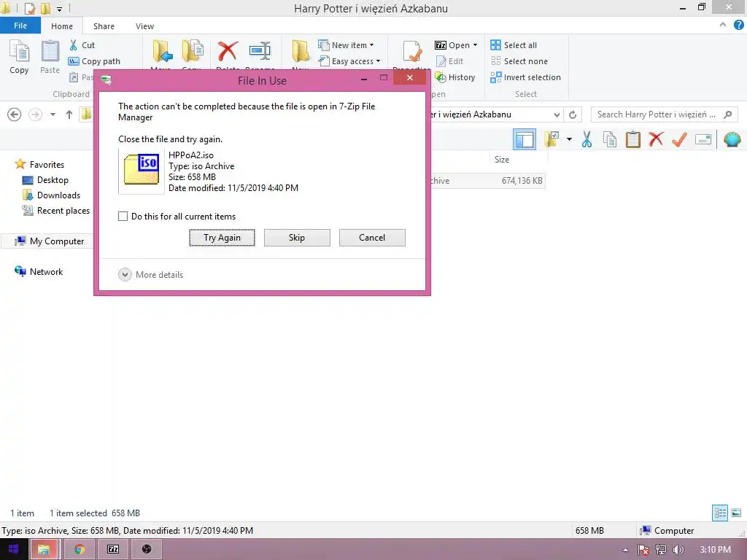This screenshot has width=747, height=560.
Task: Show hidden tray icons arrow
Action: coord(625,550)
